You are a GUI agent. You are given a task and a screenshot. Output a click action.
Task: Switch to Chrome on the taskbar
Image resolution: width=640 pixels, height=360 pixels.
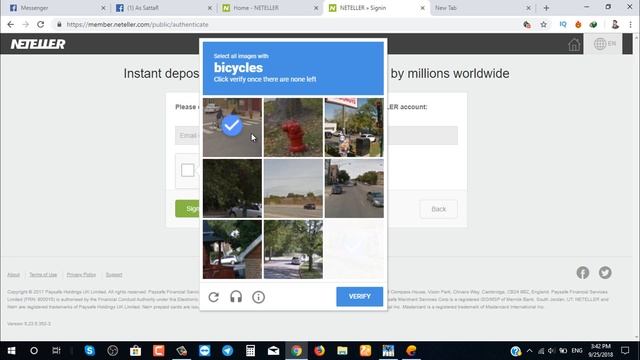click(297, 351)
